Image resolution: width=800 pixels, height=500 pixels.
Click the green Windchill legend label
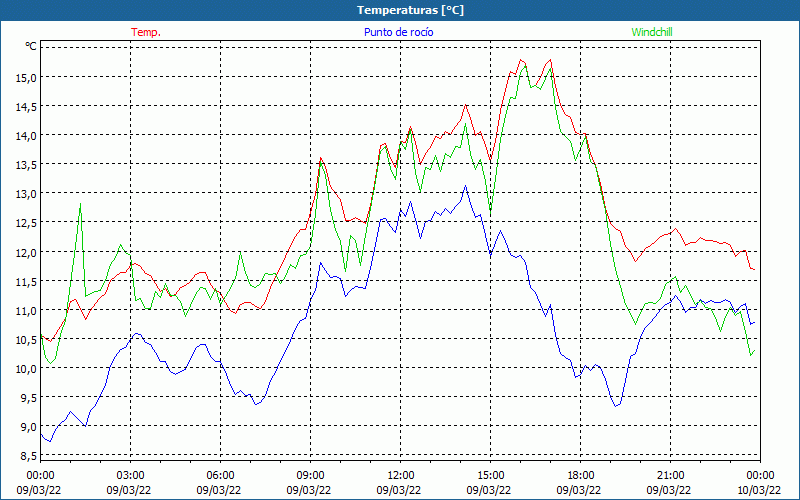(x=652, y=32)
